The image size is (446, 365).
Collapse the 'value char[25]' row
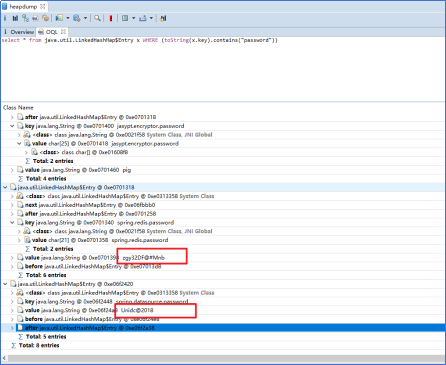click(19, 144)
